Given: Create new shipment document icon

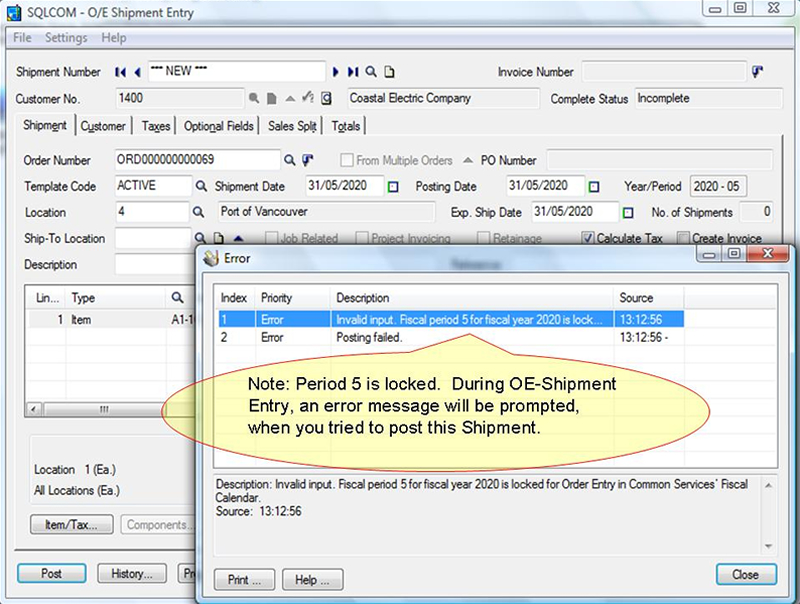Looking at the screenshot, I should point(389,72).
